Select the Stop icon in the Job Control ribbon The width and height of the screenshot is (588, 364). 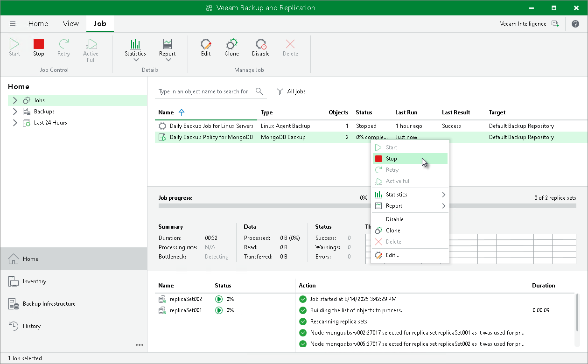38,47
